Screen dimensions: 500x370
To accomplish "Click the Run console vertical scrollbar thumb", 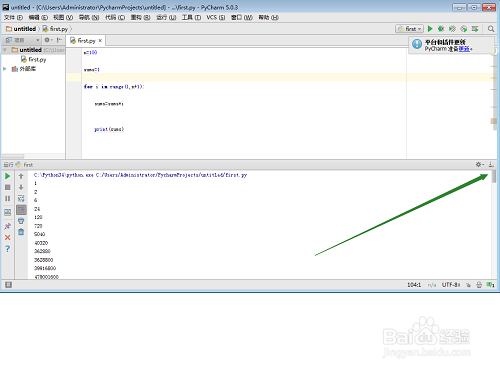I will click(x=494, y=176).
